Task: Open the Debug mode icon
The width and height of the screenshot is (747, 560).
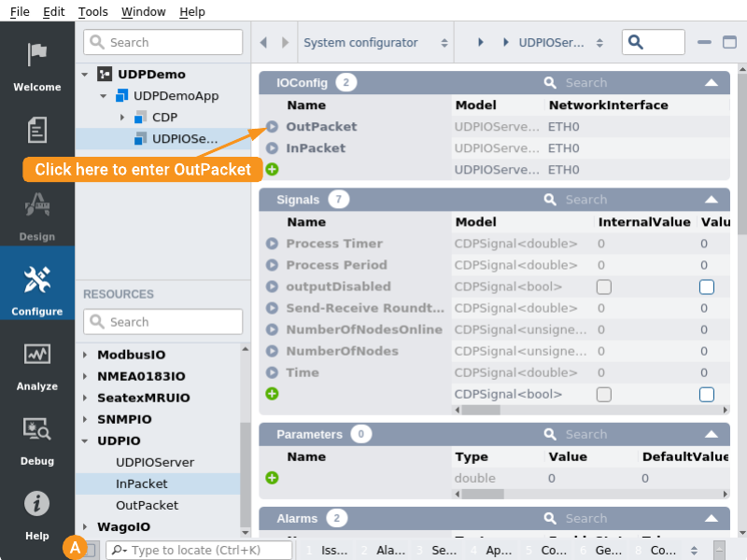Action: pyautogui.click(x=36, y=429)
